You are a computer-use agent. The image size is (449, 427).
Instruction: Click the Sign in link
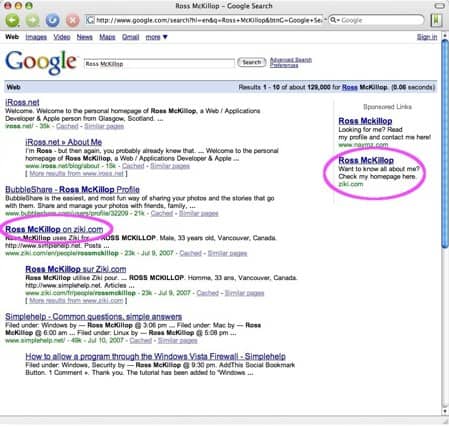(427, 37)
